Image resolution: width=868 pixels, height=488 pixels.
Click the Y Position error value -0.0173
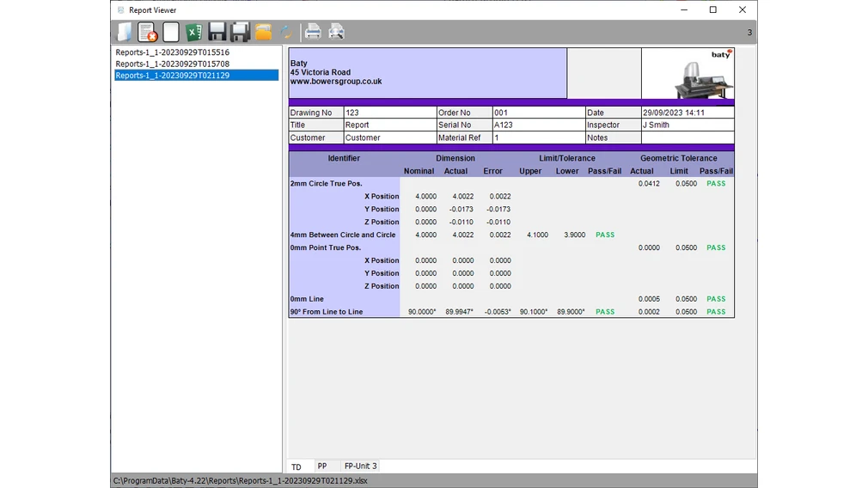498,209
